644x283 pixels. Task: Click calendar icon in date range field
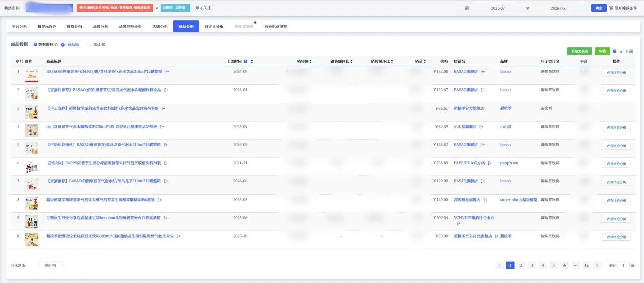click(467, 8)
